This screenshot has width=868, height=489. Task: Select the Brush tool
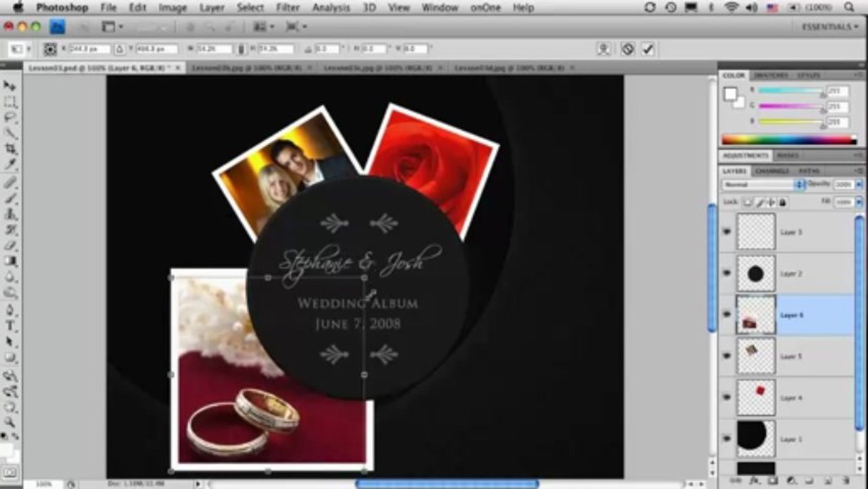[10, 199]
